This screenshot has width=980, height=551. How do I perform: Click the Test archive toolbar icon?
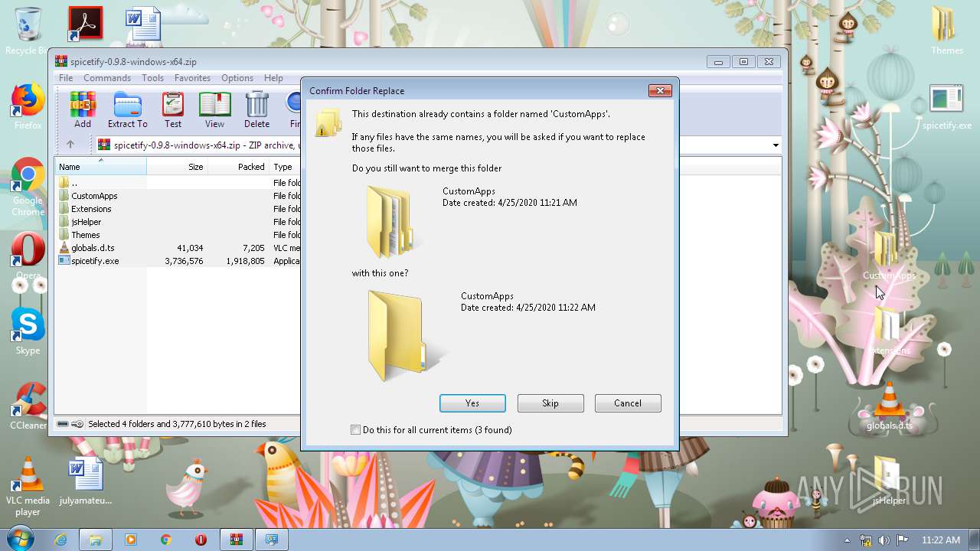pyautogui.click(x=173, y=109)
